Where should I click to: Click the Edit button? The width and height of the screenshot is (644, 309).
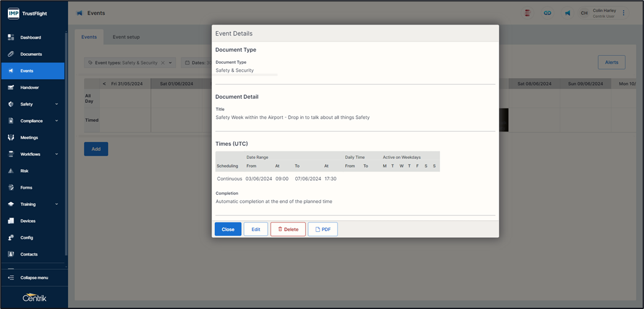tap(255, 229)
